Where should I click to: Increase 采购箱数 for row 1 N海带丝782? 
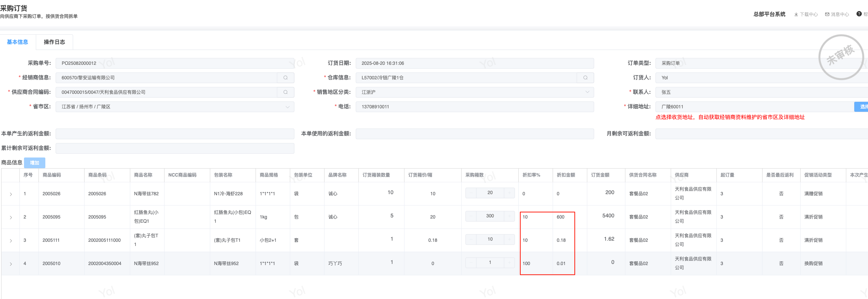coord(509,193)
